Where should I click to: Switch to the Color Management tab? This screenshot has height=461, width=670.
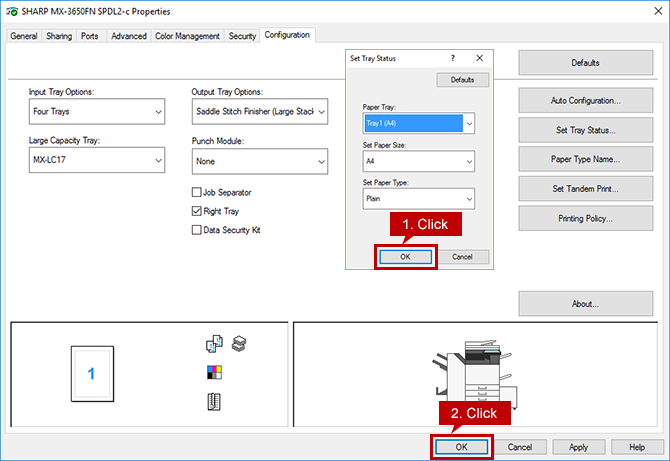tap(187, 36)
